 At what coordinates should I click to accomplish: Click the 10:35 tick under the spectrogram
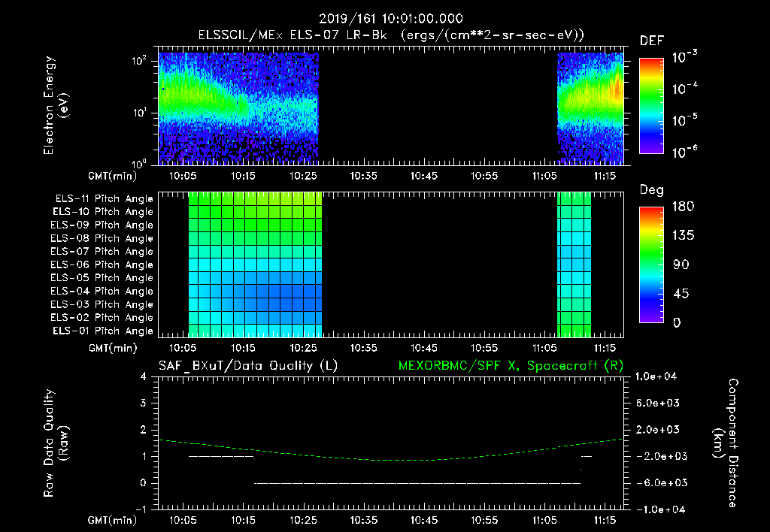pyautogui.click(x=363, y=176)
